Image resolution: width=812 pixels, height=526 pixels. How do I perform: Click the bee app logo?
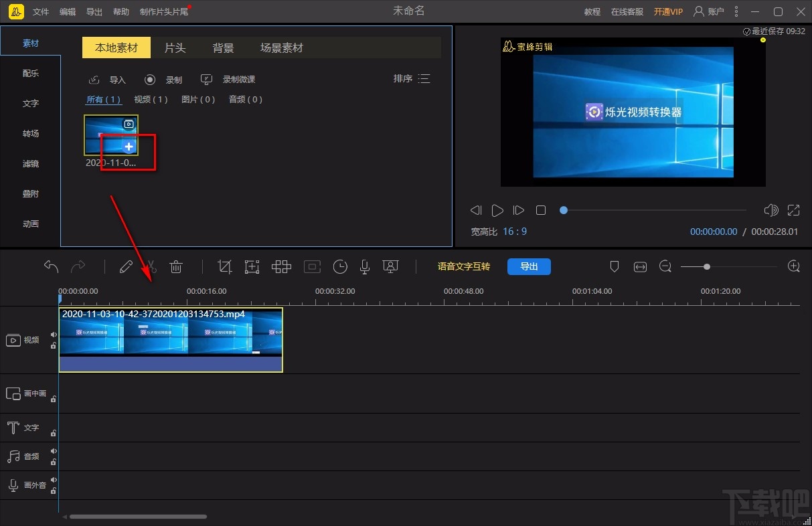17,11
